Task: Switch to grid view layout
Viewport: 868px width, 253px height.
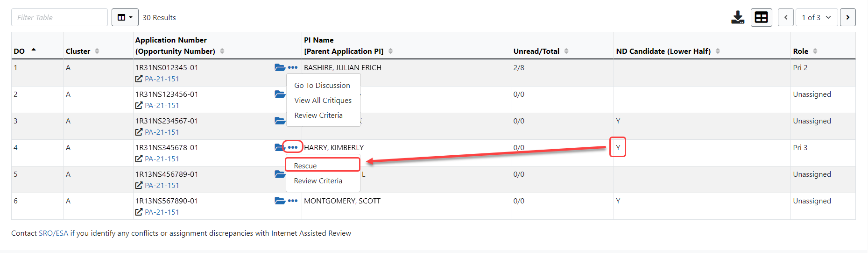Action: (762, 17)
